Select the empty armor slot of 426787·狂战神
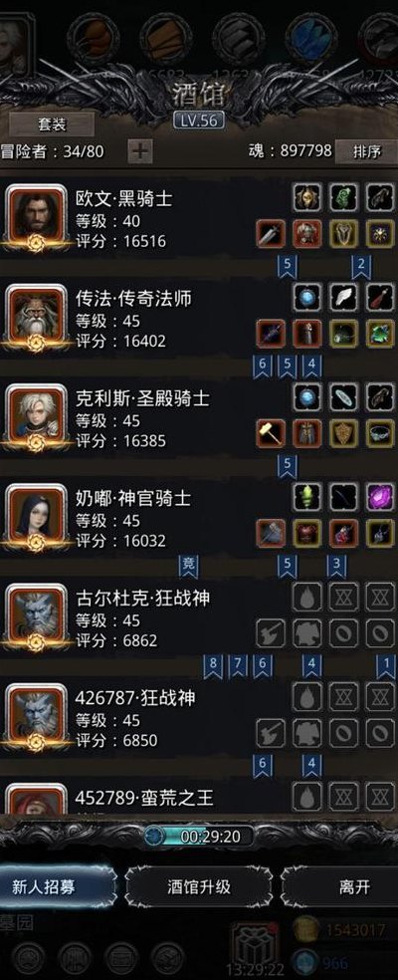The width and height of the screenshot is (398, 980). [307, 733]
